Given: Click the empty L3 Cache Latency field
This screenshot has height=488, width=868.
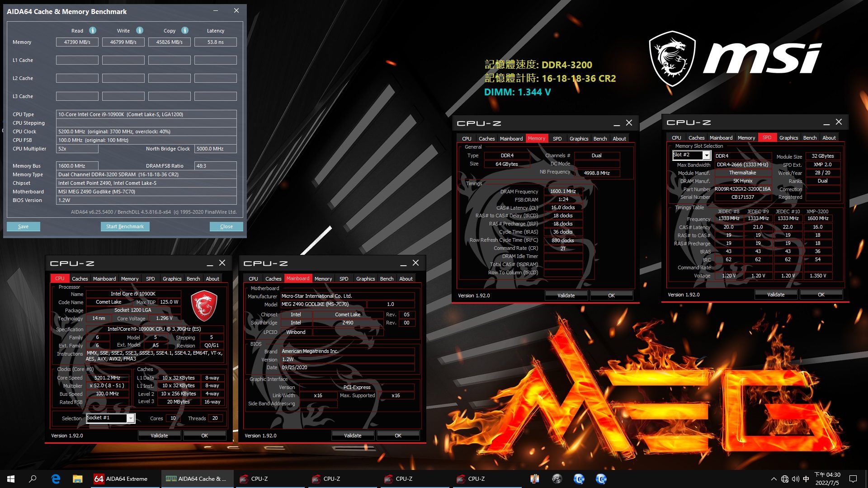Looking at the screenshot, I should click(x=216, y=96).
